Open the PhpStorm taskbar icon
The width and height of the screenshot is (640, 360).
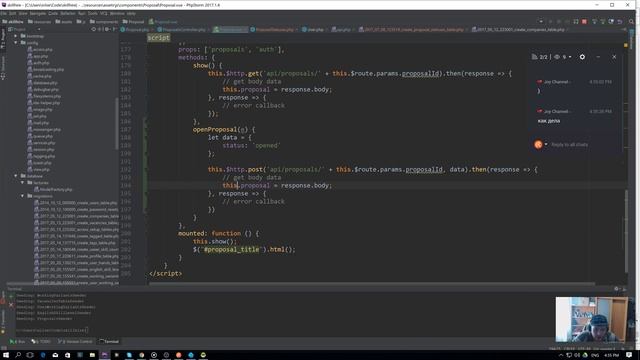(104, 355)
